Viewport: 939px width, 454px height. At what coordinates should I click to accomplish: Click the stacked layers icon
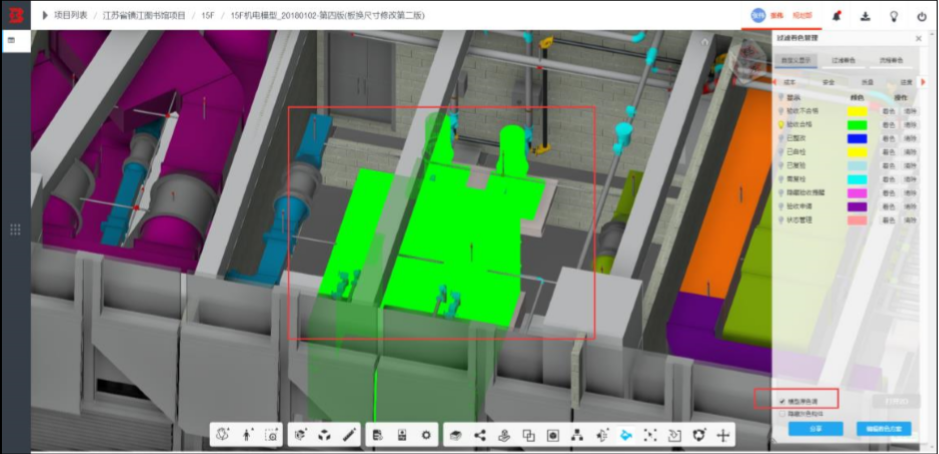coord(455,435)
